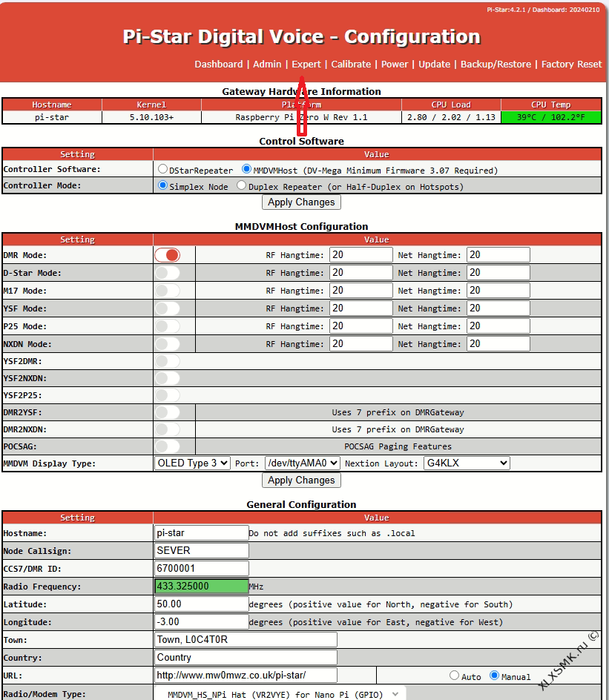Enable POCSAG paging switch
609x700 pixels.
[168, 446]
